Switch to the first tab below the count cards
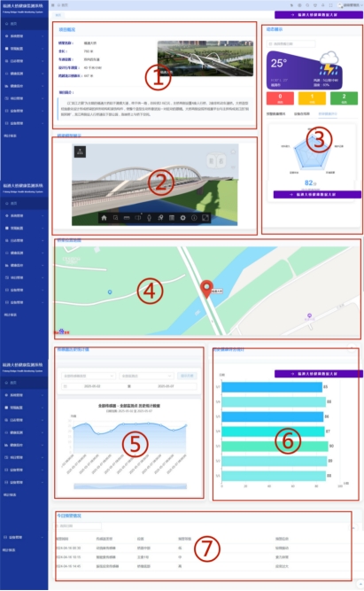 coord(275,113)
